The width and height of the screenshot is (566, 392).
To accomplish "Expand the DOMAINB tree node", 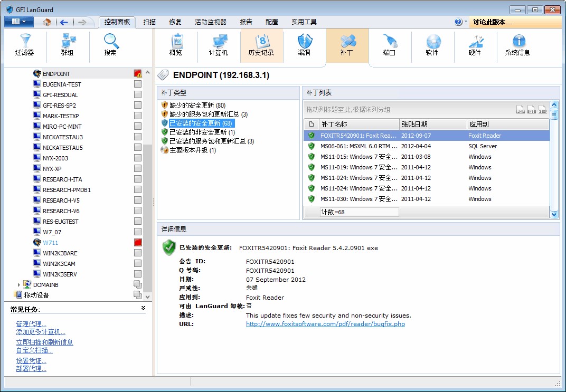I will pyautogui.click(x=19, y=284).
